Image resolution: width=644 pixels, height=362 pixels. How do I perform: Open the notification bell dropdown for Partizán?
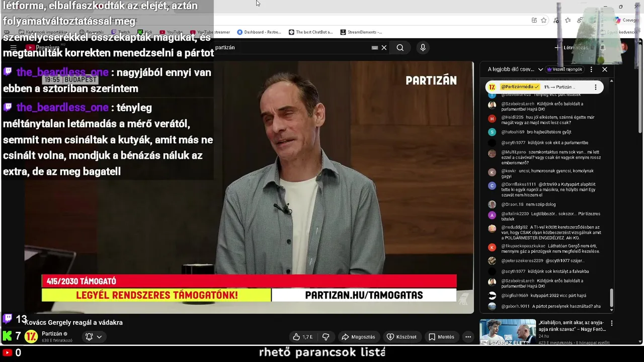[x=94, y=337]
